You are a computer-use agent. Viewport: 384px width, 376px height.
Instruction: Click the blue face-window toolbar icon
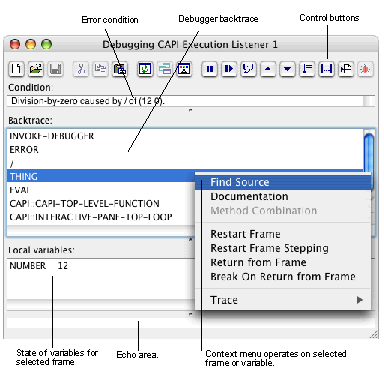[x=185, y=69]
